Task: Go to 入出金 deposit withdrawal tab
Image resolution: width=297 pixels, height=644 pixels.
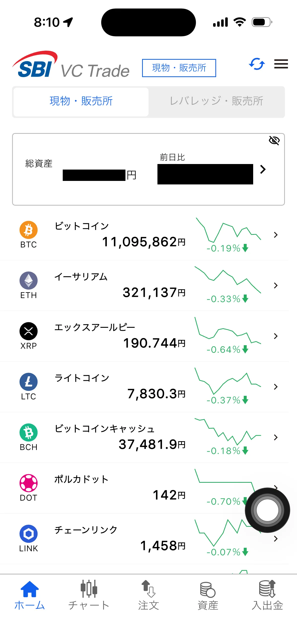Action: click(267, 595)
